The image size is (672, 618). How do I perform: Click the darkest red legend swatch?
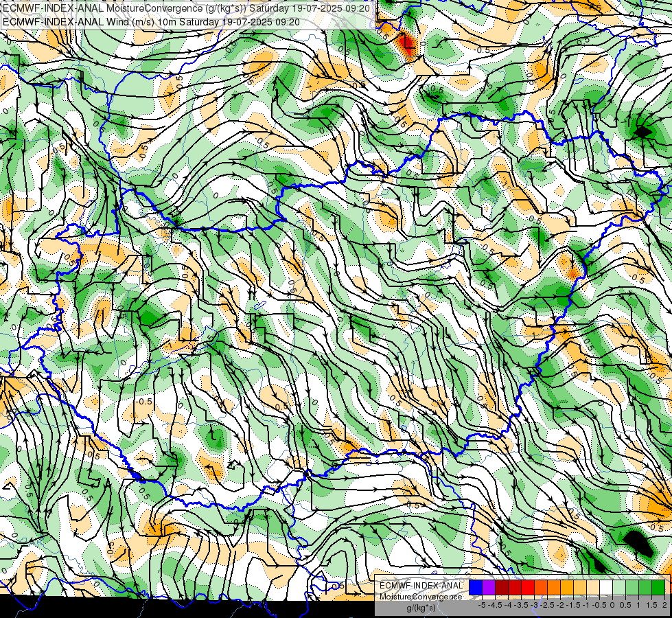coord(502,587)
